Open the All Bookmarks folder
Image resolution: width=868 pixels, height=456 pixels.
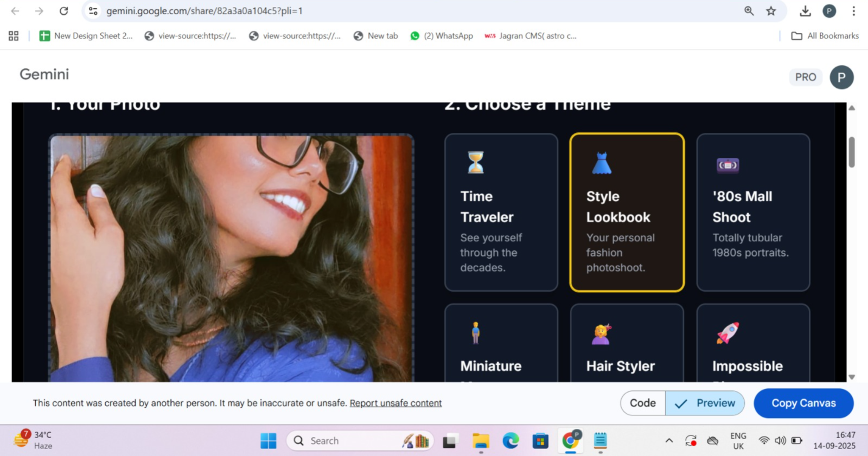[x=825, y=36]
